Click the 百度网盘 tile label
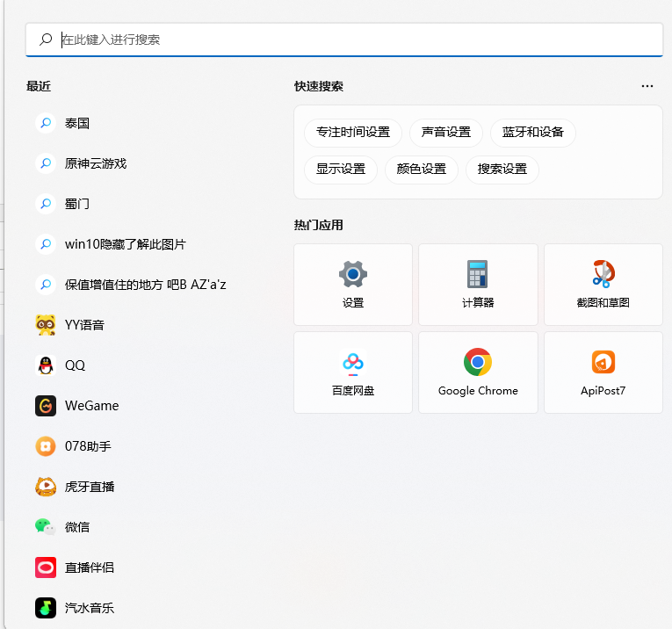672x629 pixels. tap(353, 391)
